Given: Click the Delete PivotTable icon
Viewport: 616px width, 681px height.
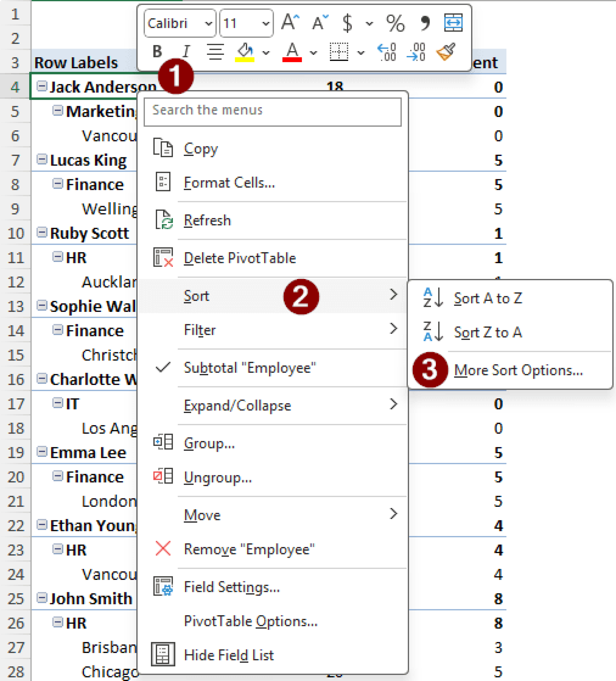Looking at the screenshot, I should click(163, 258).
